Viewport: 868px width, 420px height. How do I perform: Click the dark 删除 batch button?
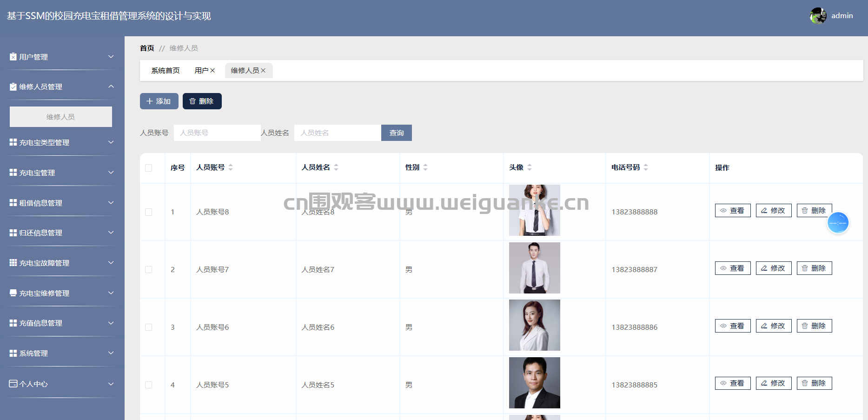point(202,101)
